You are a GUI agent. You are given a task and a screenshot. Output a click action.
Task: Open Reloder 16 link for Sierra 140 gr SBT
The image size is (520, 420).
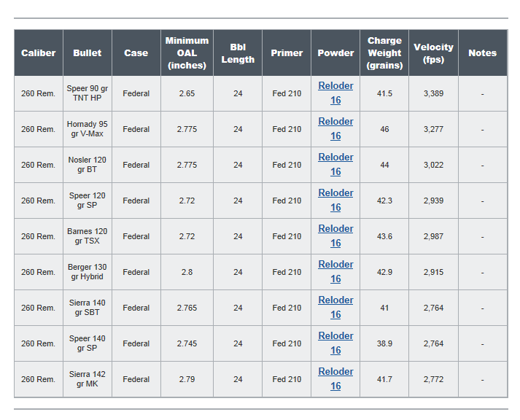click(335, 308)
